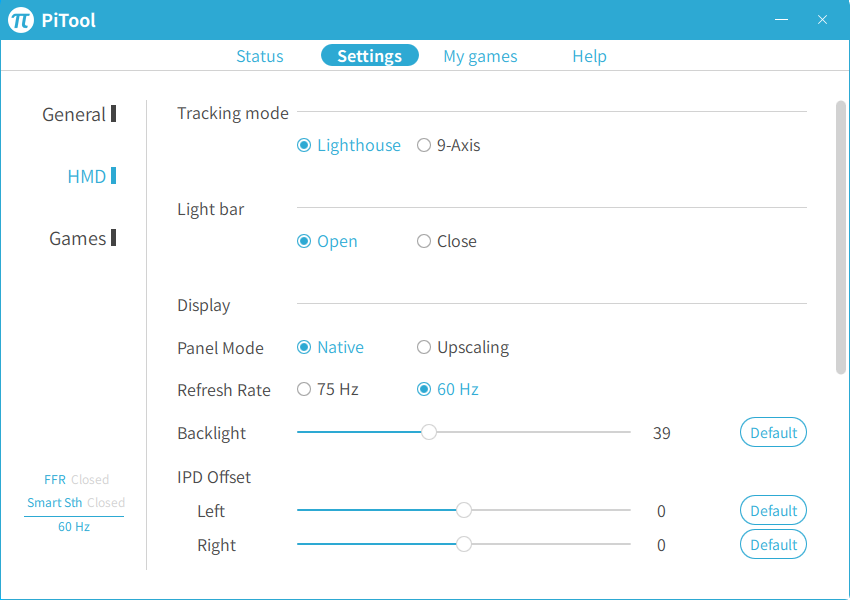Select 60 Hz refresh rate
This screenshot has width=850, height=600.
[447, 389]
